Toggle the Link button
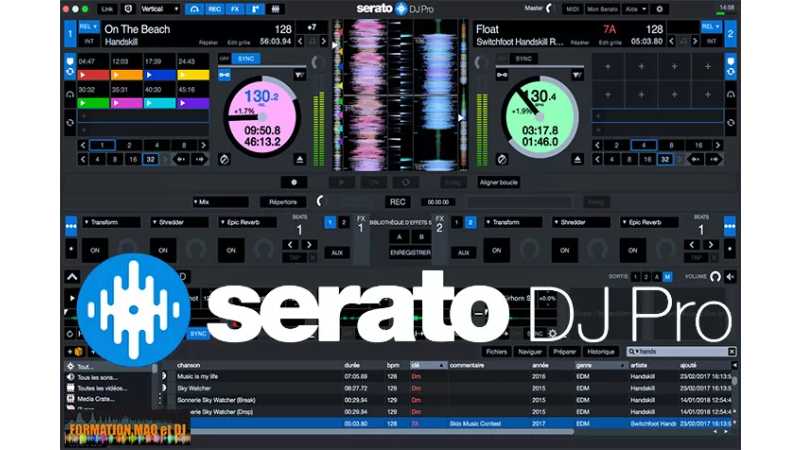This screenshot has height=450, width=800. tap(107, 9)
